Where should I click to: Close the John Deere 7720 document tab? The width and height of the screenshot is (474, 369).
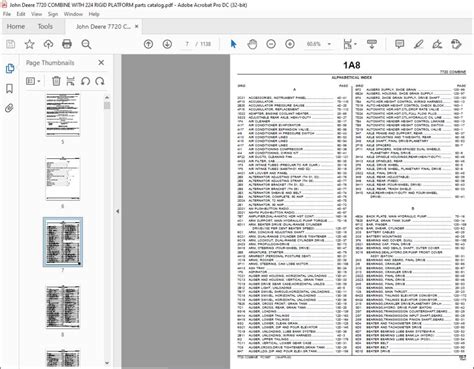click(x=136, y=26)
